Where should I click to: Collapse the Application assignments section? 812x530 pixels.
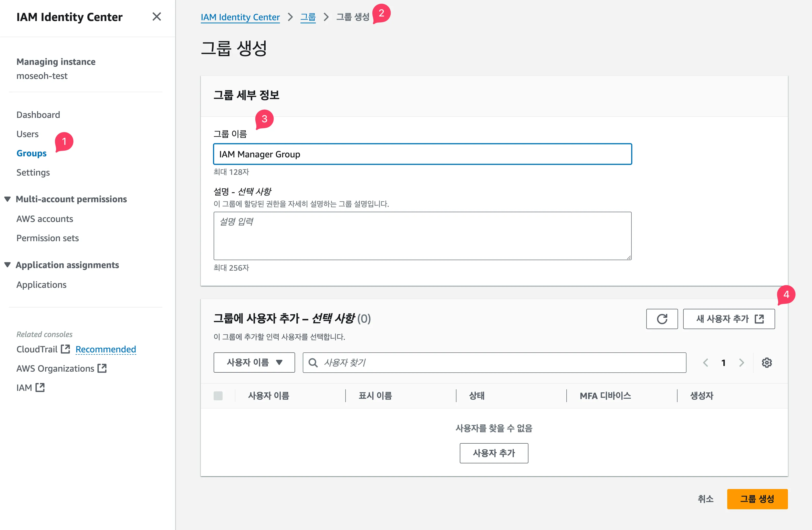(x=7, y=264)
